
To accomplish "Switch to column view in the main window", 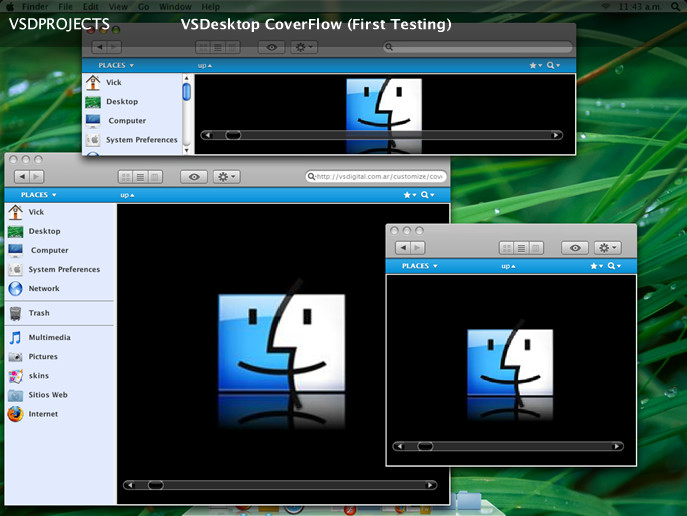I will click(155, 177).
